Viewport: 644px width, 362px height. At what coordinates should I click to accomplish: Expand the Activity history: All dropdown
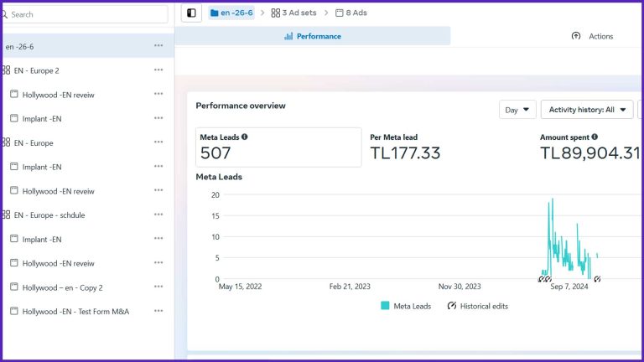[x=587, y=110]
